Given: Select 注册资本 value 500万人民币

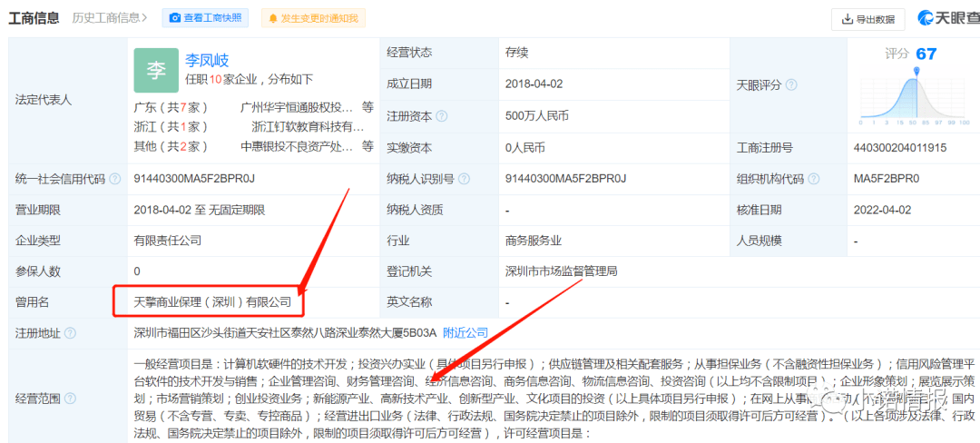Looking at the screenshot, I should (x=537, y=115).
